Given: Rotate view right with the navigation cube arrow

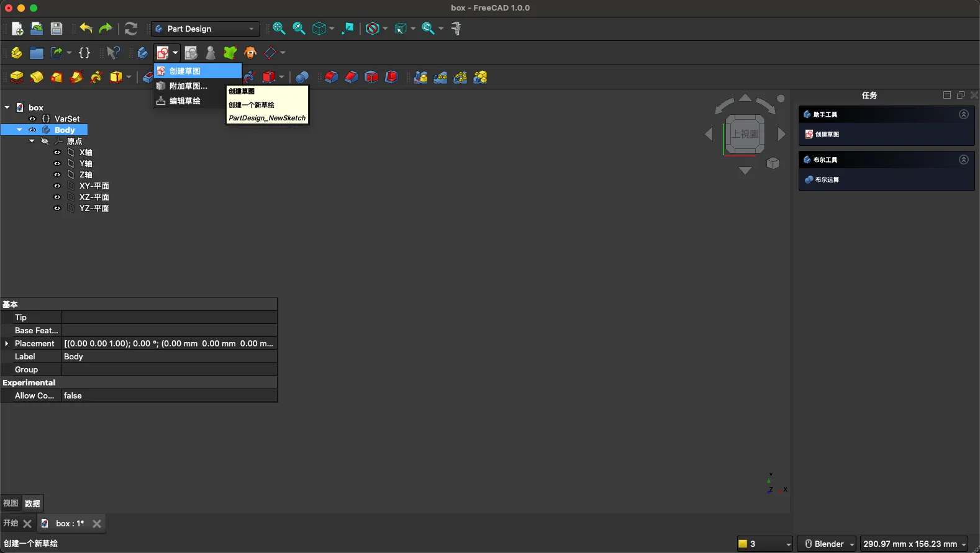Looking at the screenshot, I should pos(782,134).
